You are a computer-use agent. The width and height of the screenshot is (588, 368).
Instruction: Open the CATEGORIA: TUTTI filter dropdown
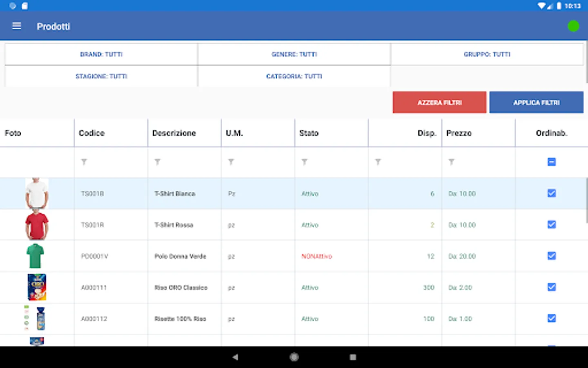(294, 76)
